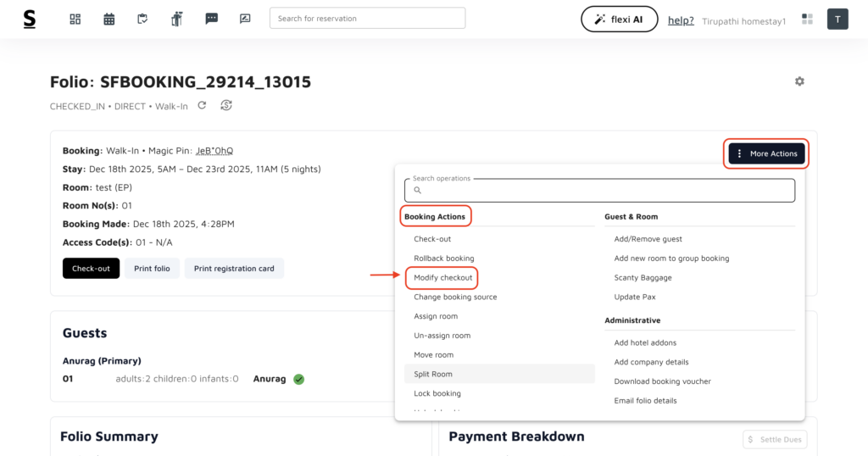Image resolution: width=868 pixels, height=456 pixels.
Task: Open the user profile avatar T
Action: coord(837,19)
